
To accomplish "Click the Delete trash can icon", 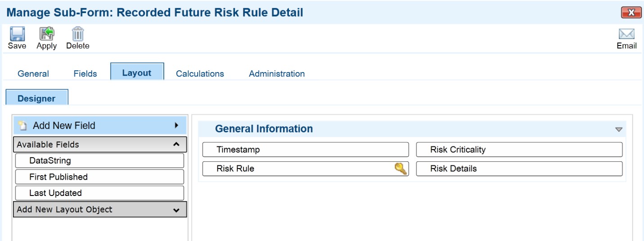I will point(78,34).
